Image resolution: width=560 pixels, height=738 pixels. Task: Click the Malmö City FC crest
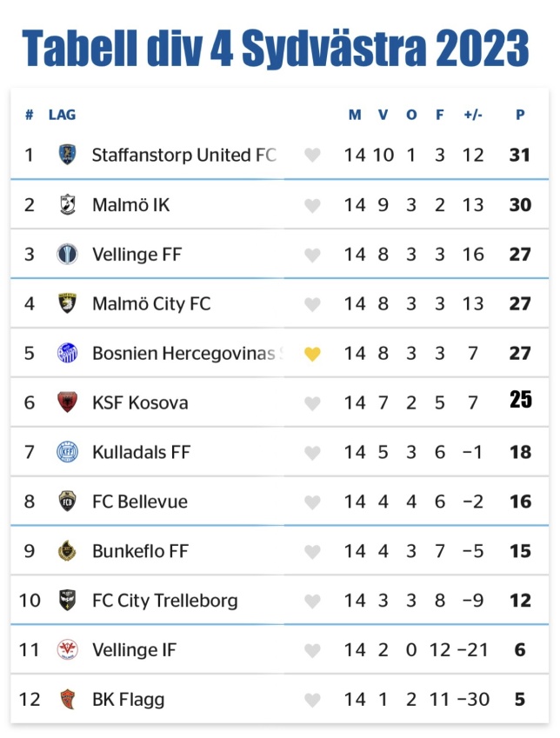[67, 303]
